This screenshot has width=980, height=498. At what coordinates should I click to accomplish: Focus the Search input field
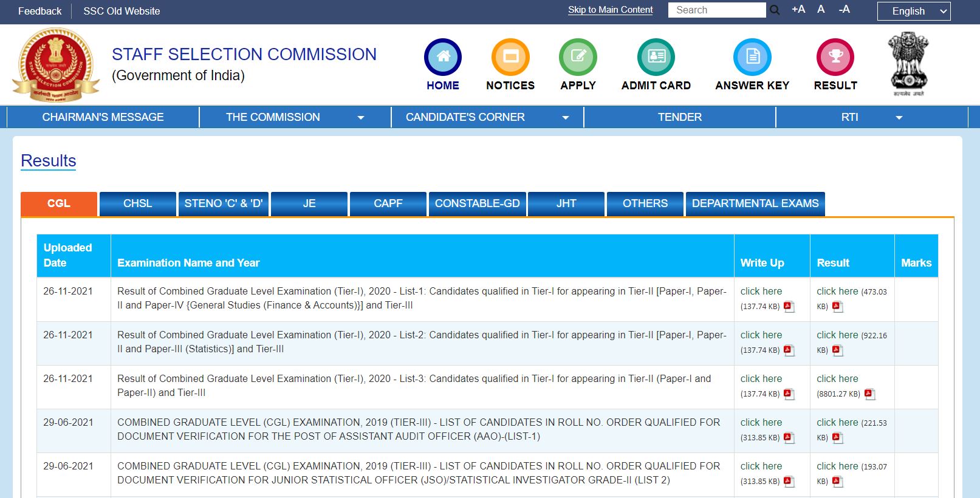point(717,10)
